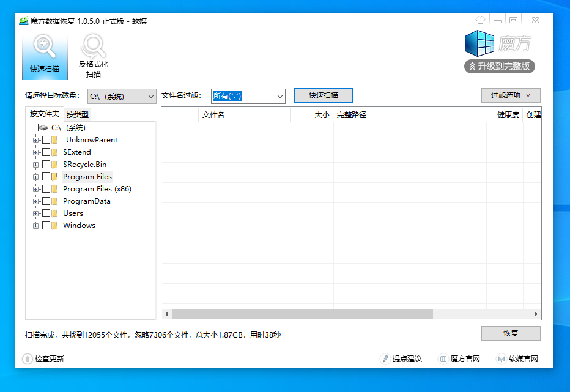Click the ProgramData folder icon
This screenshot has height=392, width=570.
tap(54, 201)
